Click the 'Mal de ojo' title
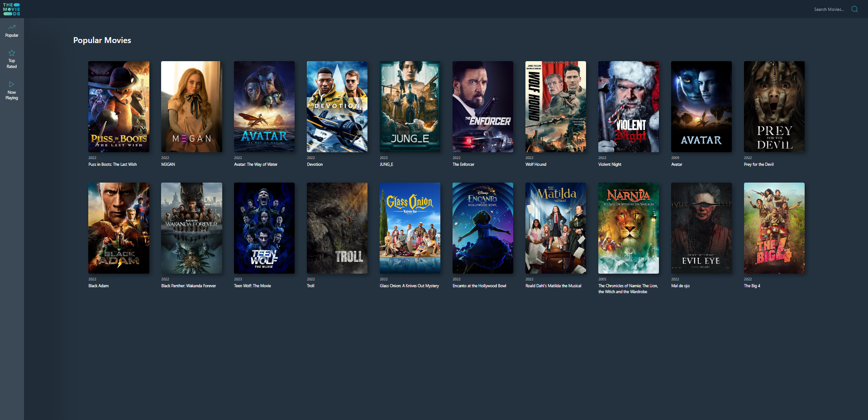The height and width of the screenshot is (420, 868). (680, 286)
